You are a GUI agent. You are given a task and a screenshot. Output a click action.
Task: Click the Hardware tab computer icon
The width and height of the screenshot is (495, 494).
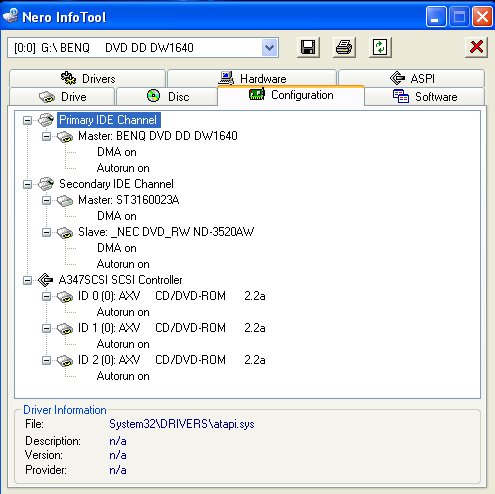[226, 78]
